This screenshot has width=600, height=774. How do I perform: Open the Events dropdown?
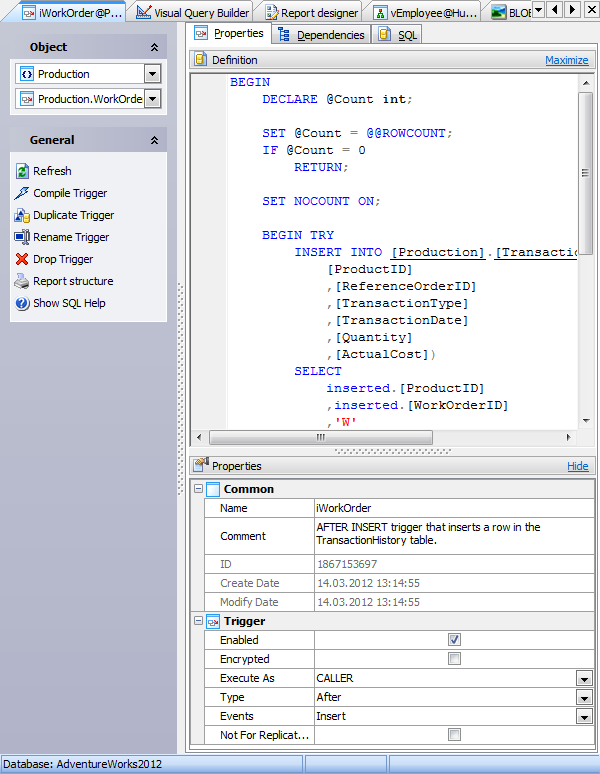[x=584, y=717]
